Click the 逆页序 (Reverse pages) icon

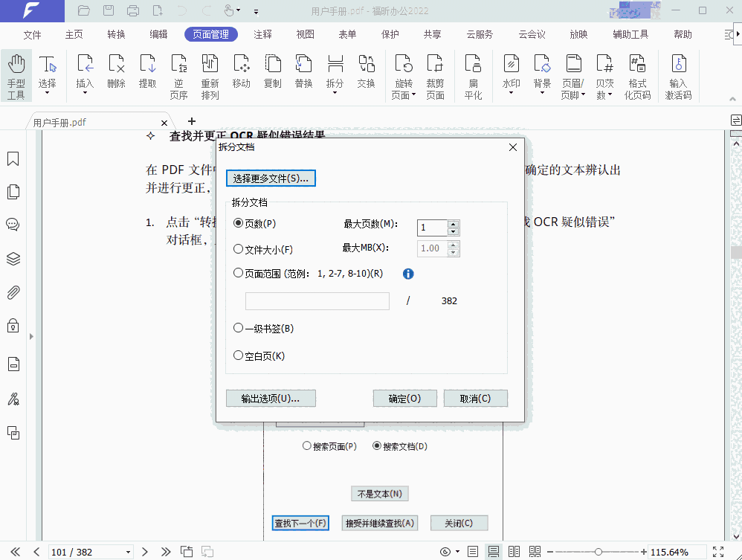tap(178, 76)
